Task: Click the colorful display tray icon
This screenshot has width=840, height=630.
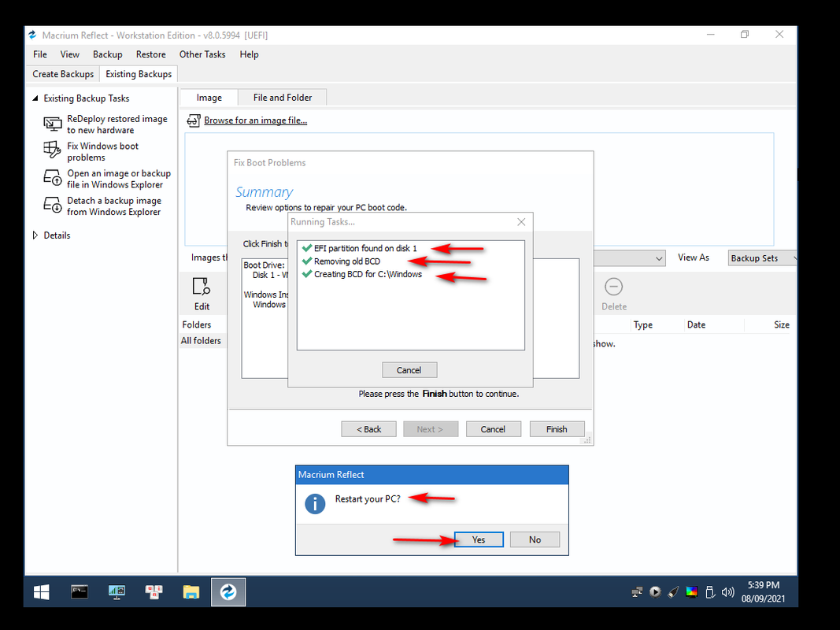Action: click(692, 592)
